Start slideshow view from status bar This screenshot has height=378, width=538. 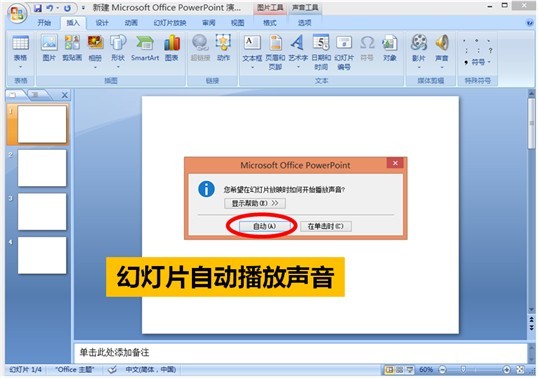[x=410, y=370]
